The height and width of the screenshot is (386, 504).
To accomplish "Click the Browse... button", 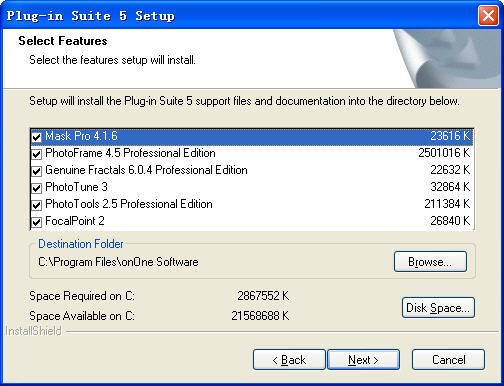I will click(430, 262).
